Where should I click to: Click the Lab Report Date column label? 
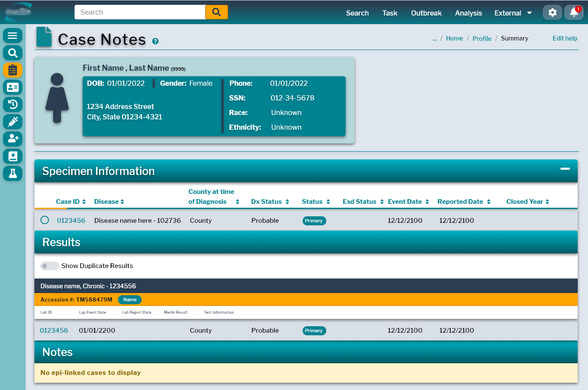click(136, 312)
